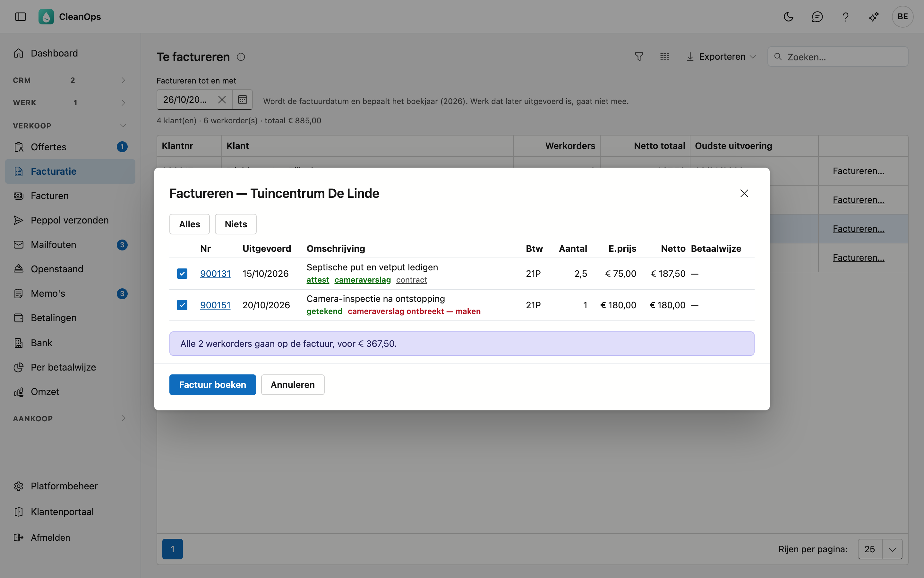The image size is (924, 578).
Task: Open Mailfouten in sidebar
Action: tap(70, 245)
